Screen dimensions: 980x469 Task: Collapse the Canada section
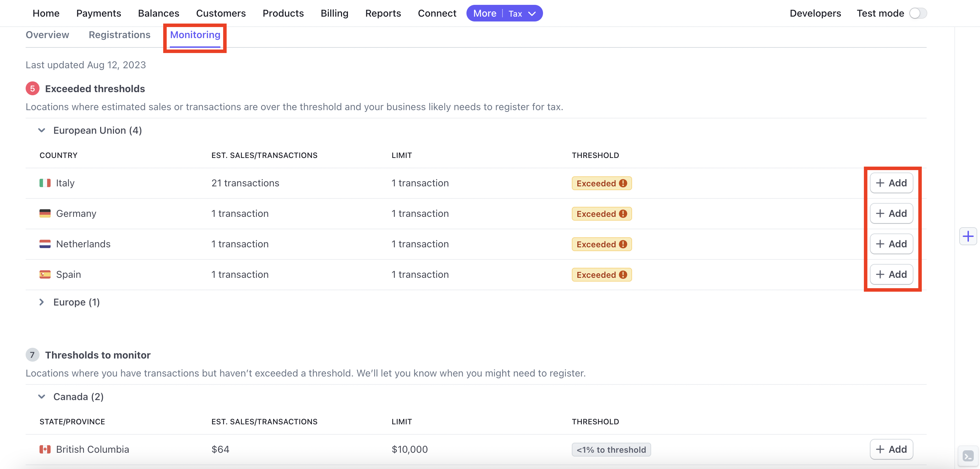pyautogui.click(x=42, y=396)
